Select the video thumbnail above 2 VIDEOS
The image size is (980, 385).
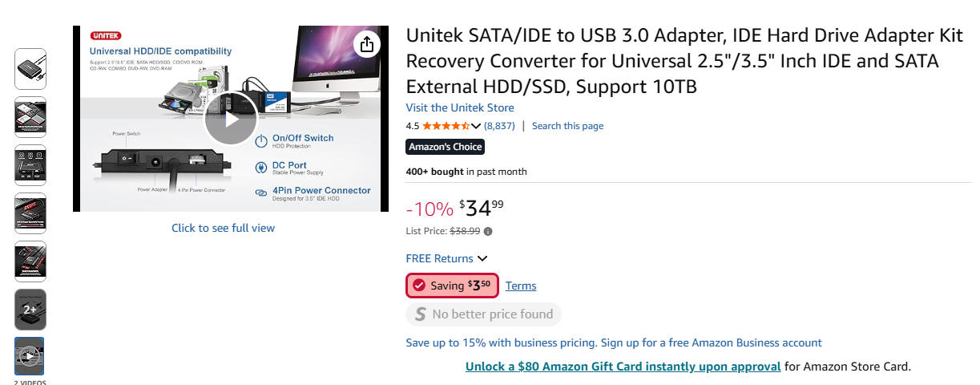30,356
